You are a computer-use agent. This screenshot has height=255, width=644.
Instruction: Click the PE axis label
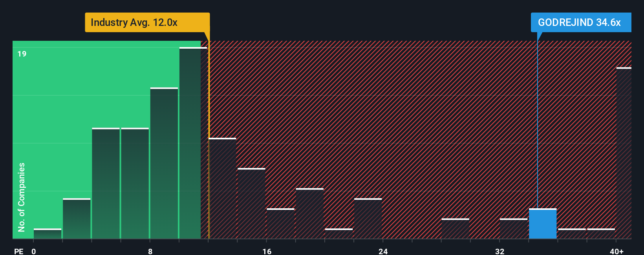coord(18,251)
